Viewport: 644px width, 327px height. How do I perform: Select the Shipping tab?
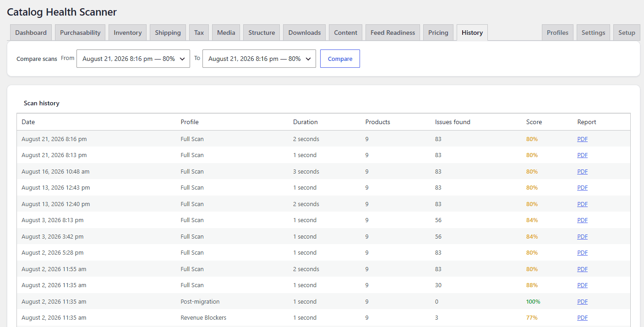click(168, 33)
